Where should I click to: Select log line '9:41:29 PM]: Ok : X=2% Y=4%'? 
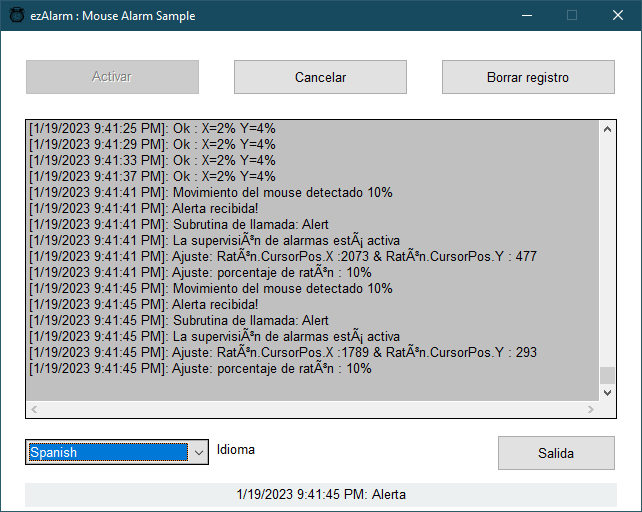click(x=152, y=145)
